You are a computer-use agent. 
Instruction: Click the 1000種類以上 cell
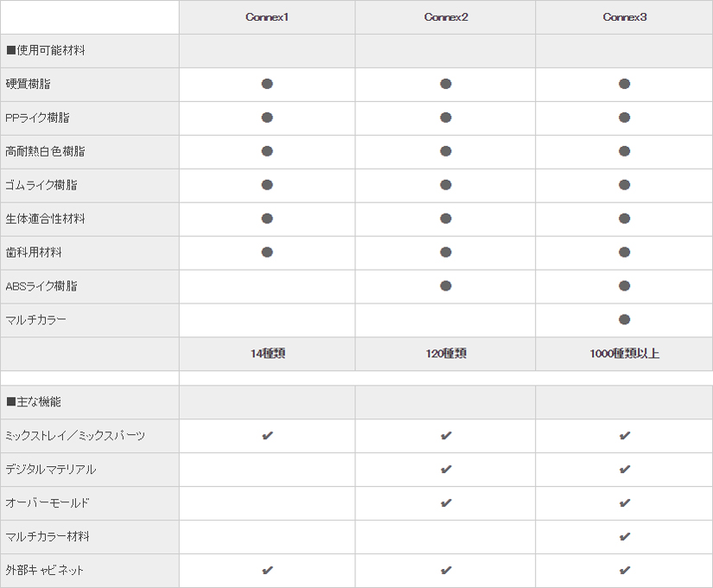[x=624, y=353]
